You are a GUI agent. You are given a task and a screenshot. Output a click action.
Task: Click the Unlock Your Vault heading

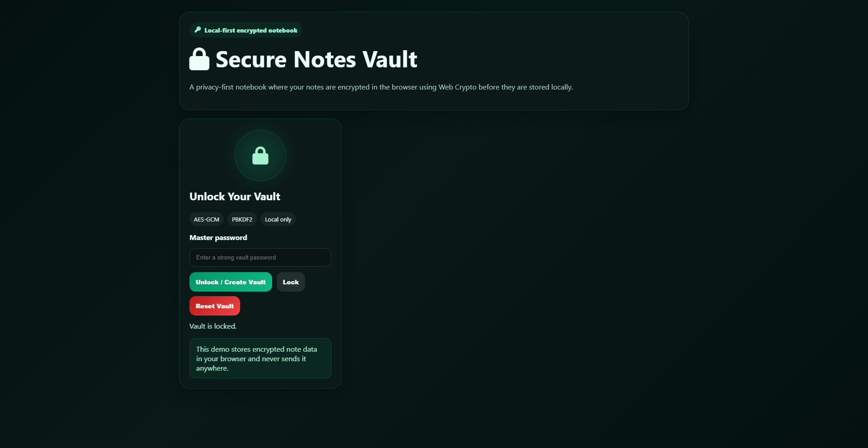coord(235,196)
